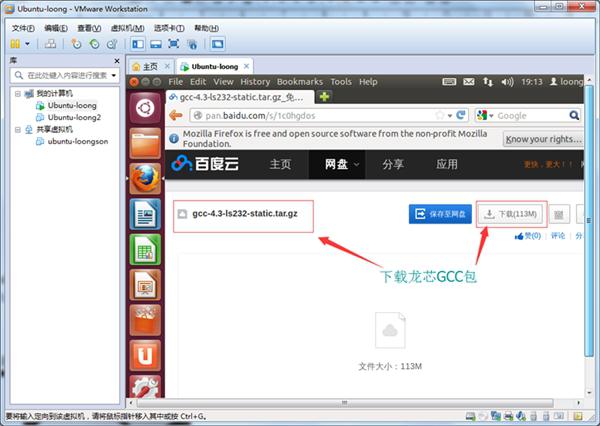Open the 查看(V) menu
This screenshot has width=600, height=426.
(x=89, y=28)
